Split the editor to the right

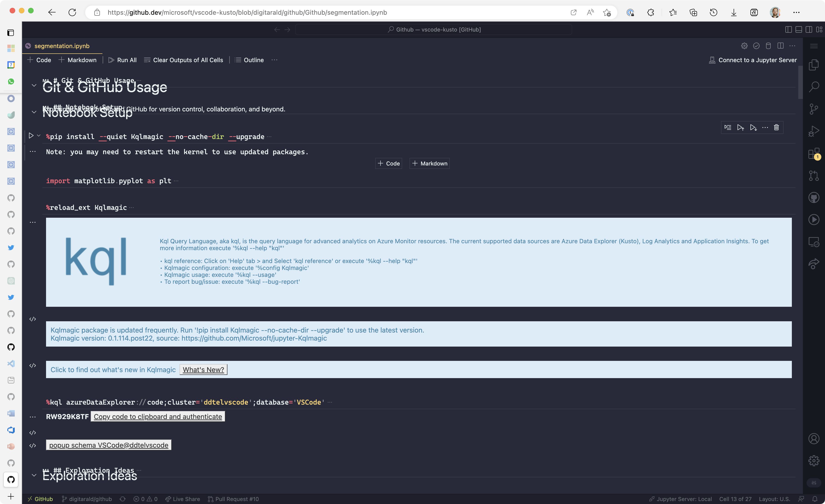(x=781, y=46)
